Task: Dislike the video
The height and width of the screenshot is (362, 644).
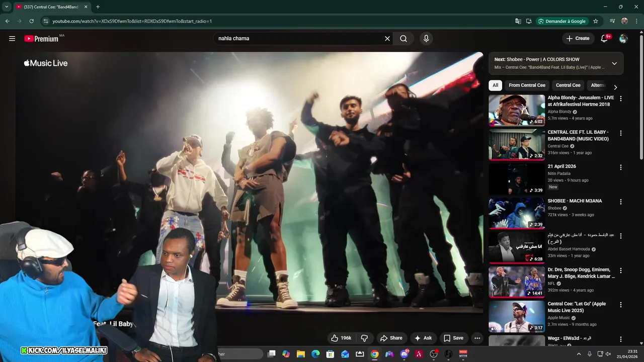Action: tap(365, 338)
